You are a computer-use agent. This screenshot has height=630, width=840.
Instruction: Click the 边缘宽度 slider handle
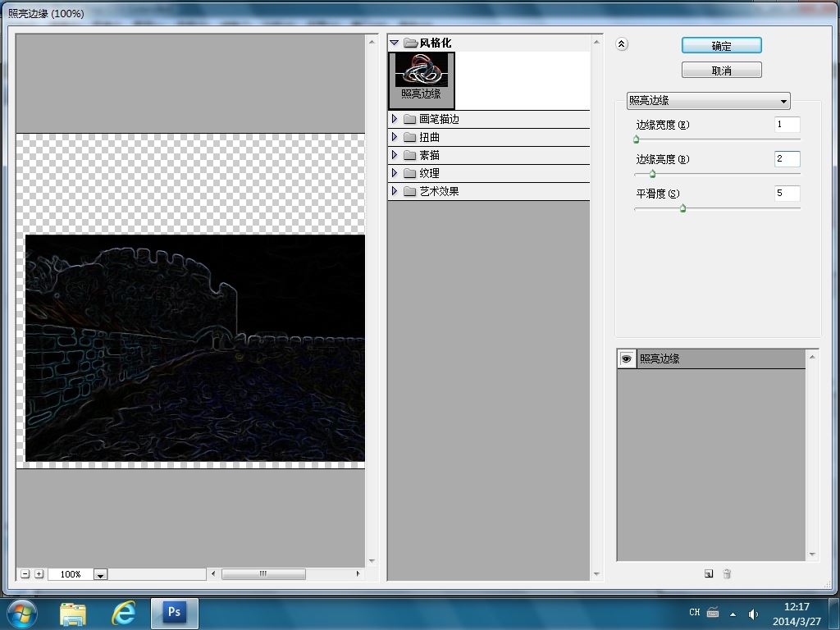636,139
